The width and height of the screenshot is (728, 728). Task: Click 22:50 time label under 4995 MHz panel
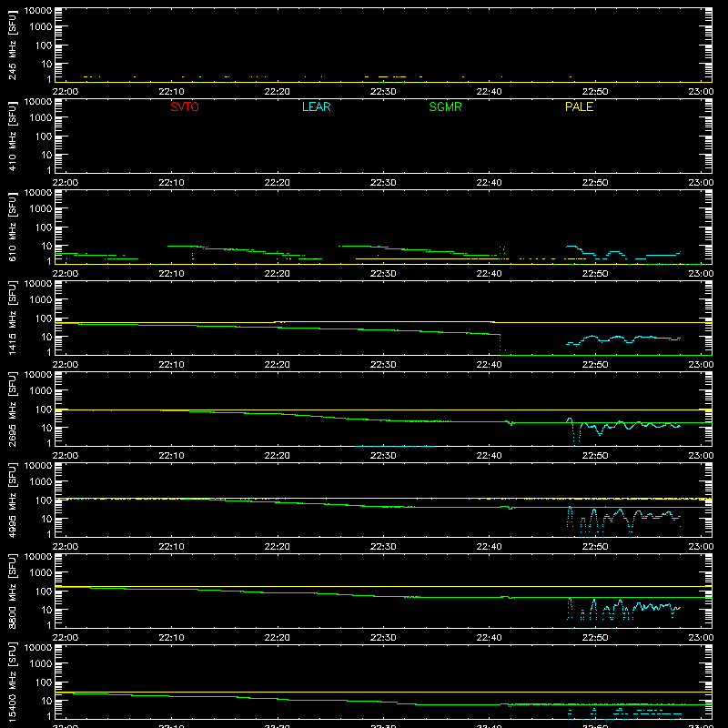[x=595, y=547]
